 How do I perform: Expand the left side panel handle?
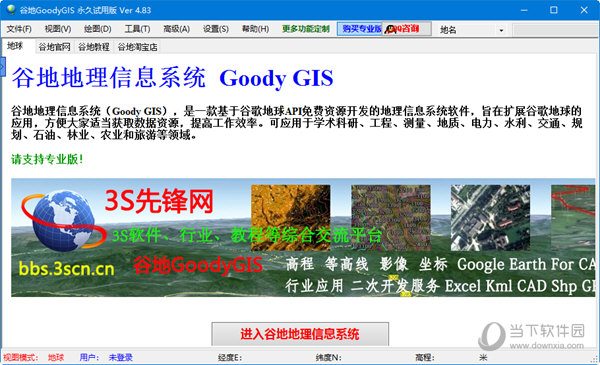click(3, 67)
